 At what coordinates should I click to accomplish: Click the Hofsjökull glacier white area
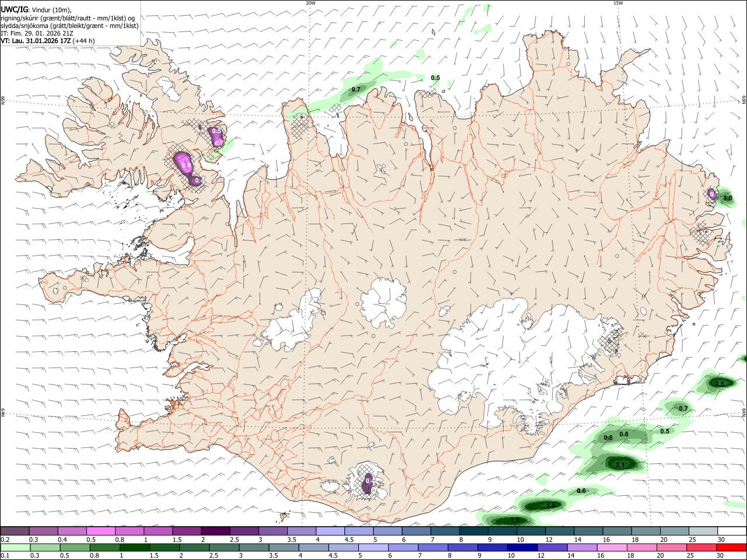pos(383,303)
